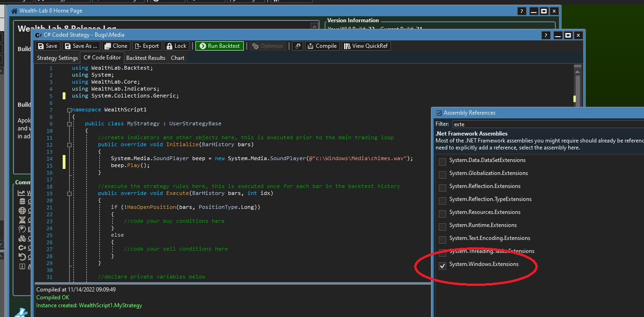This screenshot has height=317, width=644.
Task: Collapse the Initialize method code fold
Action: pos(69,145)
